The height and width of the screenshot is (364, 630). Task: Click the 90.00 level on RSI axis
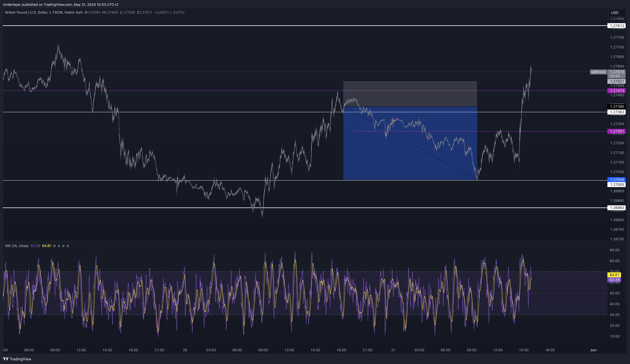tap(615, 250)
